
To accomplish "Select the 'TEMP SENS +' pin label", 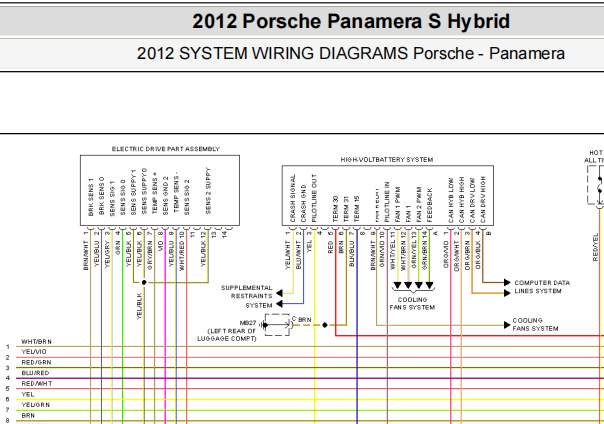I will (x=155, y=195).
